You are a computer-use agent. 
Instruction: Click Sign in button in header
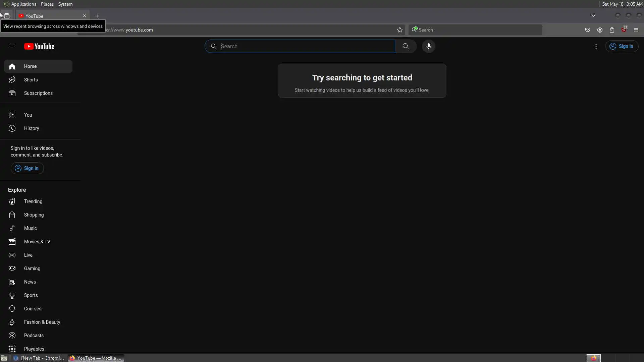pos(622,46)
